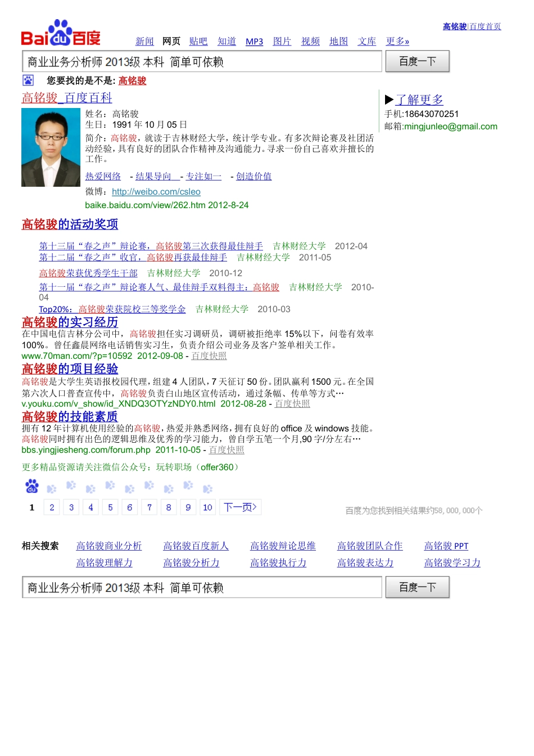Open the 新闻 tab

(144, 41)
